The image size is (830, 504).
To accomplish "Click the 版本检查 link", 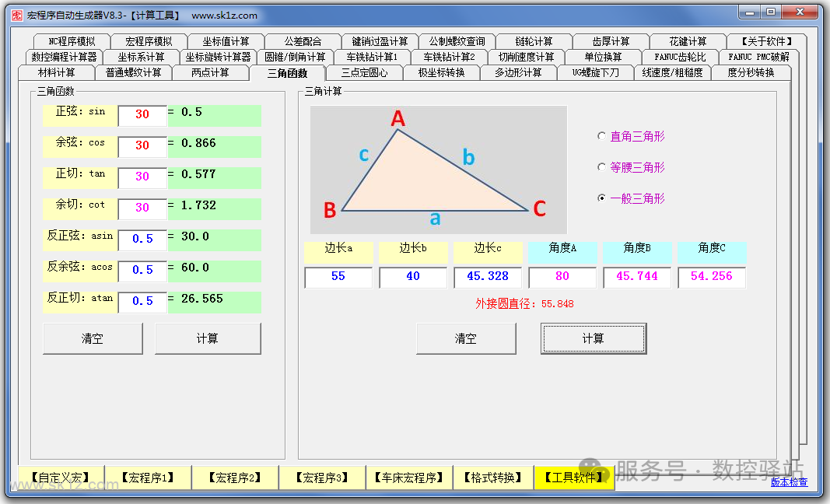I will pyautogui.click(x=789, y=481).
